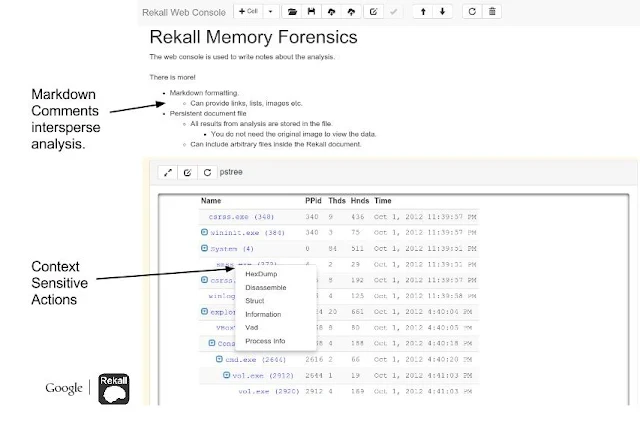The image size is (640, 446).
Task: Click the wininit.exe (384) process link
Action: [x=247, y=233]
